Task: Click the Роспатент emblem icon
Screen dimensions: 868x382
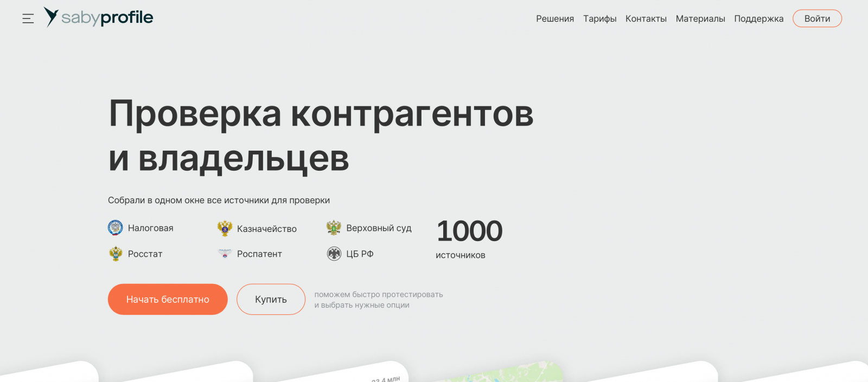Action: [225, 254]
